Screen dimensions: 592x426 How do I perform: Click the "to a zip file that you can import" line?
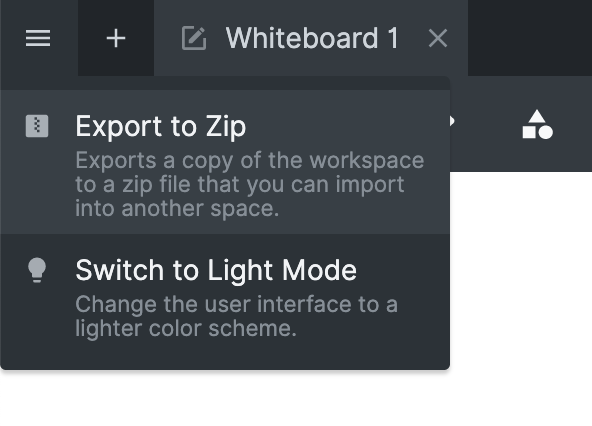pos(240,185)
